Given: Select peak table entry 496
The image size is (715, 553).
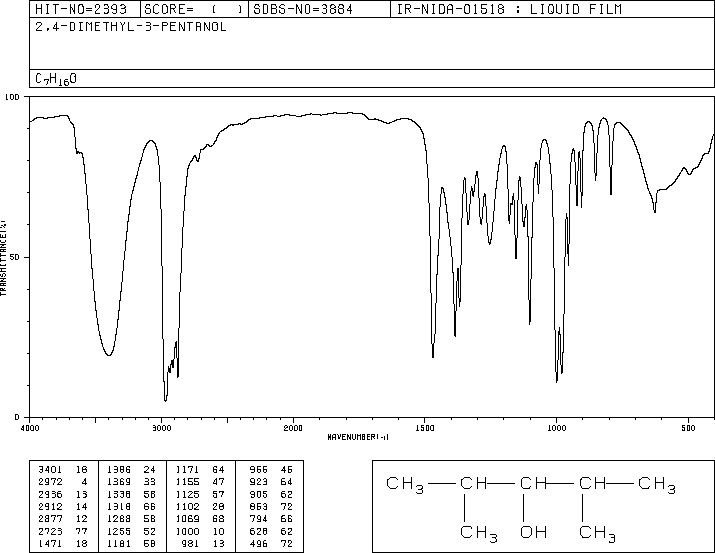Looking at the screenshot, I should 259,543.
